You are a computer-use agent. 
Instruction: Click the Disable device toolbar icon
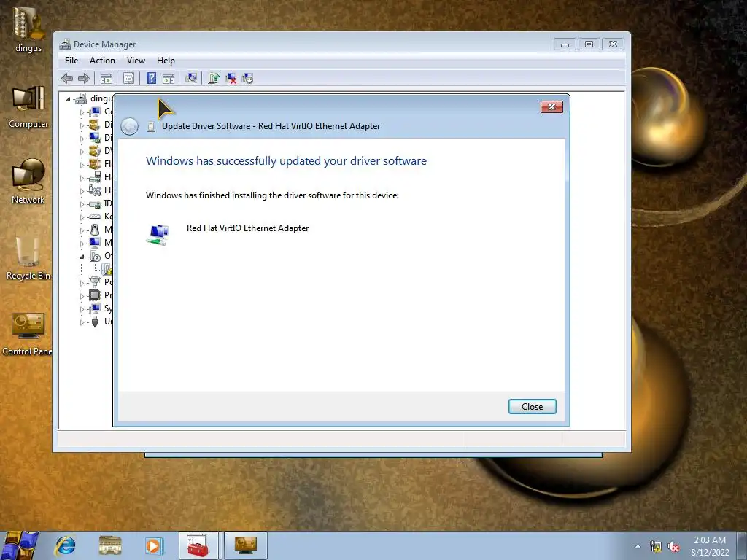247,79
